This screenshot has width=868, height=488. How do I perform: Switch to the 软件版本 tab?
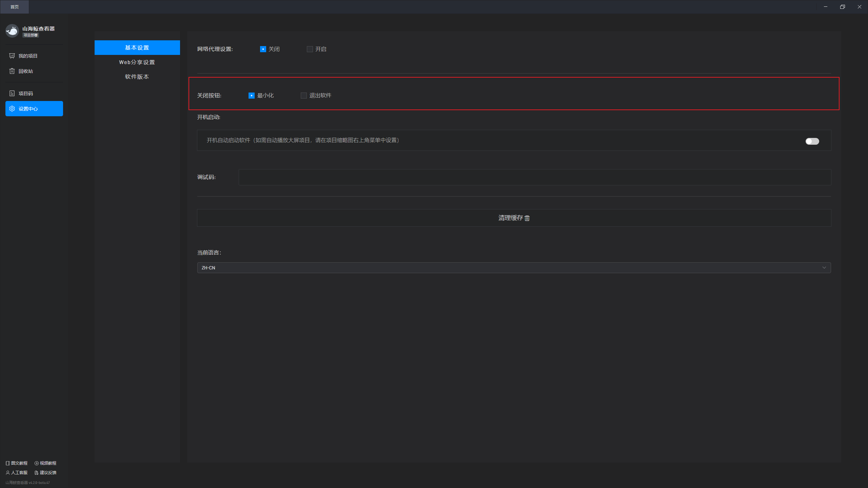[x=137, y=77]
